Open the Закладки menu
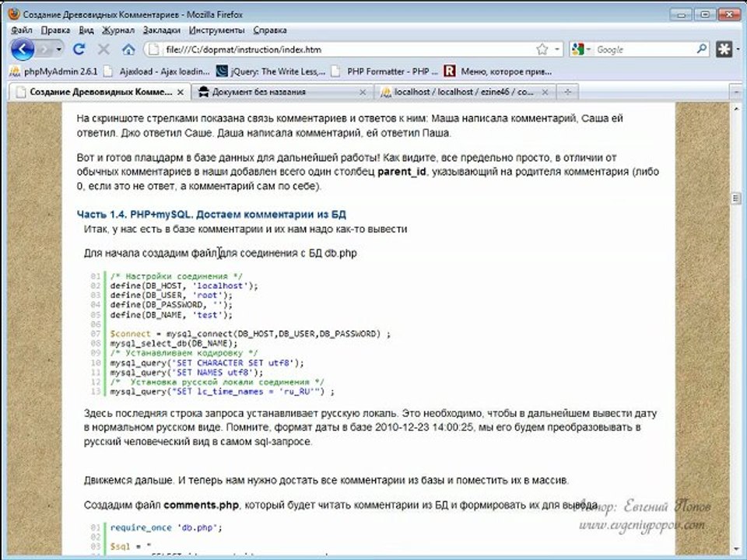Screen dimensions: 747x560 [x=162, y=30]
